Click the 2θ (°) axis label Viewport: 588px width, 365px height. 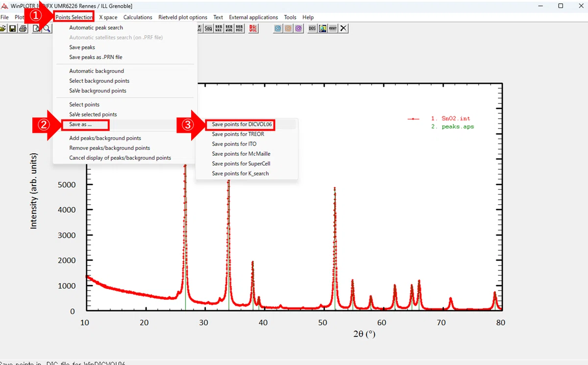click(x=364, y=334)
